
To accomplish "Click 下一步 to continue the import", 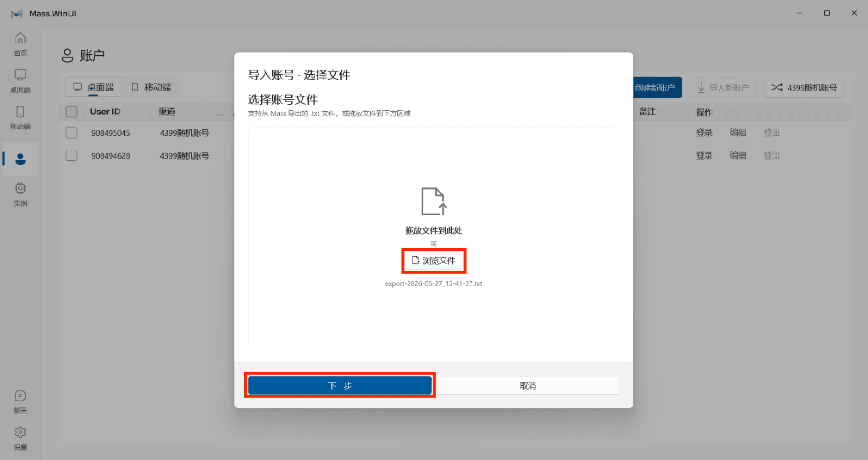I will tap(340, 385).
